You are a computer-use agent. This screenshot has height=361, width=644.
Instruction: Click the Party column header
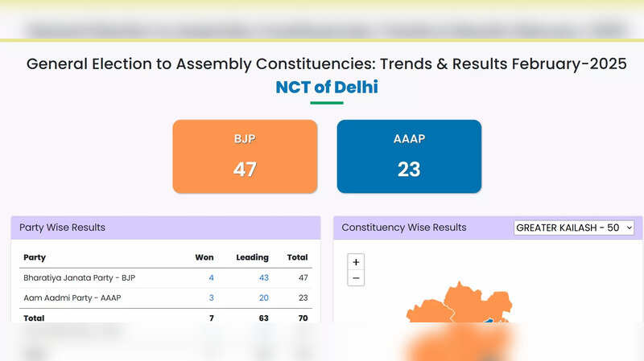[35, 257]
